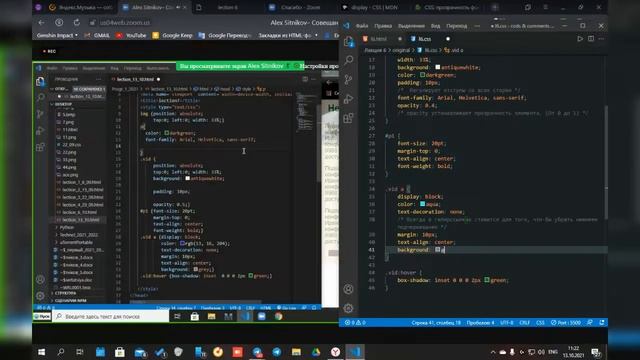Click the notifications bell in the right status bar
The image size is (640, 360).
602,322
